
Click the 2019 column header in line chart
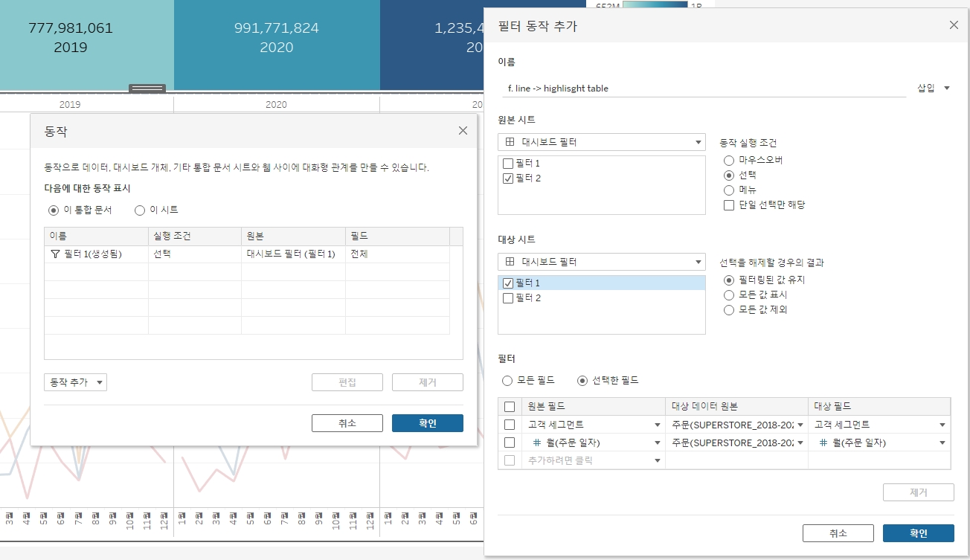point(70,105)
